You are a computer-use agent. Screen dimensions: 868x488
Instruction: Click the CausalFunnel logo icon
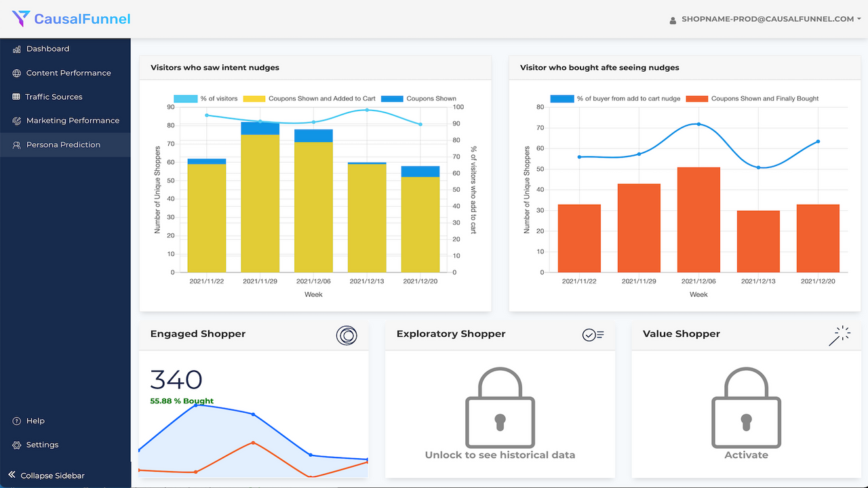tap(21, 18)
